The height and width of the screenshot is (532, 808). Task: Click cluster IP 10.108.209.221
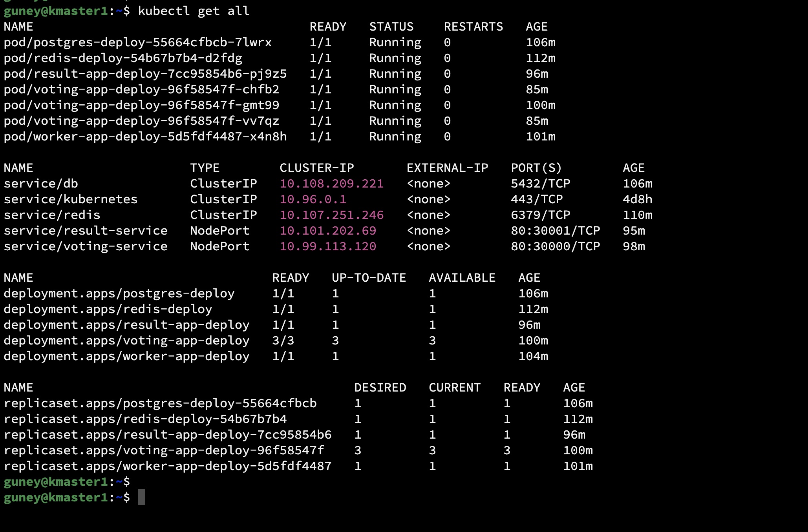(x=332, y=184)
